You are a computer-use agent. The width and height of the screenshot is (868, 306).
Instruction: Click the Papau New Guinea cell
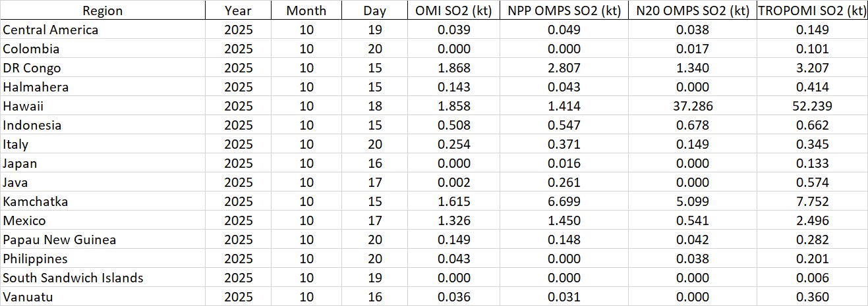pyautogui.click(x=59, y=240)
